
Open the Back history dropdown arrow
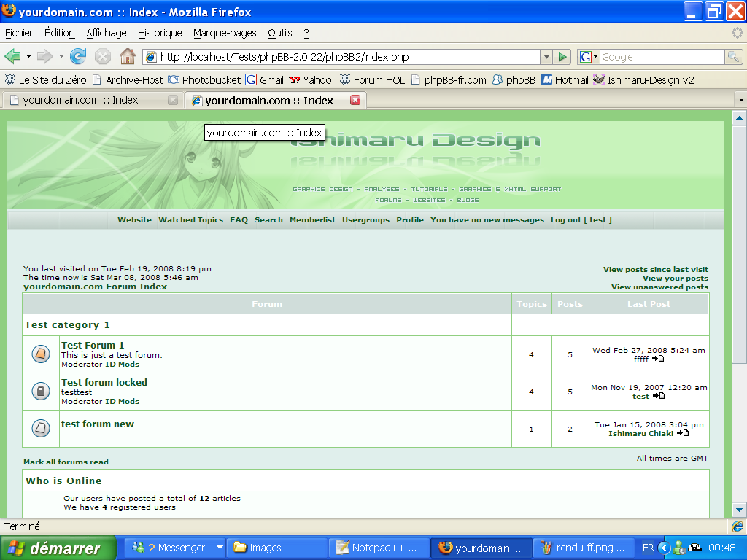[28, 57]
